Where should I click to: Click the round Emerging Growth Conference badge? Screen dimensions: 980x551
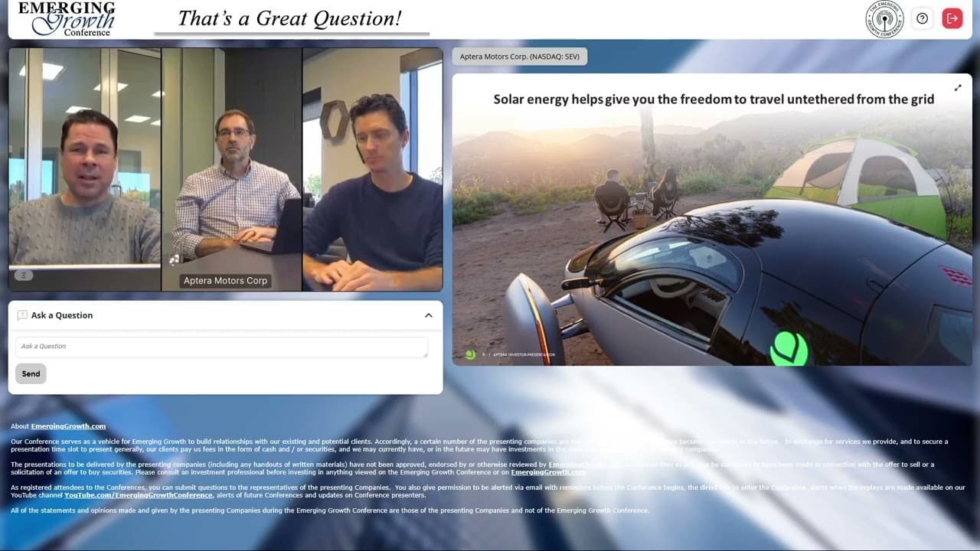click(884, 19)
